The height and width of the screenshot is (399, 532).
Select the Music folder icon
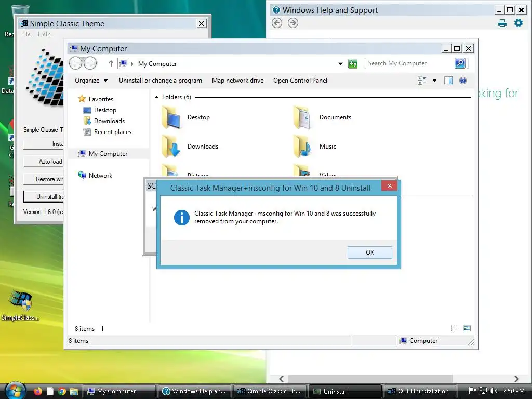302,147
